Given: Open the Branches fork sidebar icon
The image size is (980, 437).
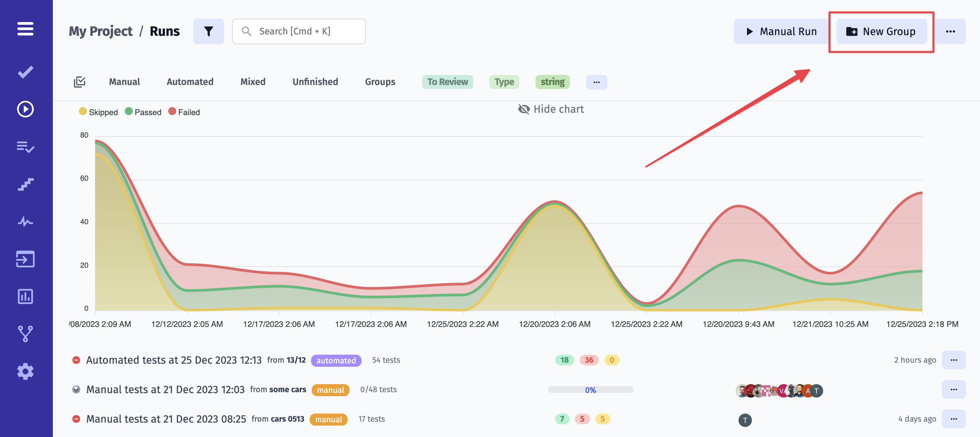Looking at the screenshot, I should (x=25, y=334).
